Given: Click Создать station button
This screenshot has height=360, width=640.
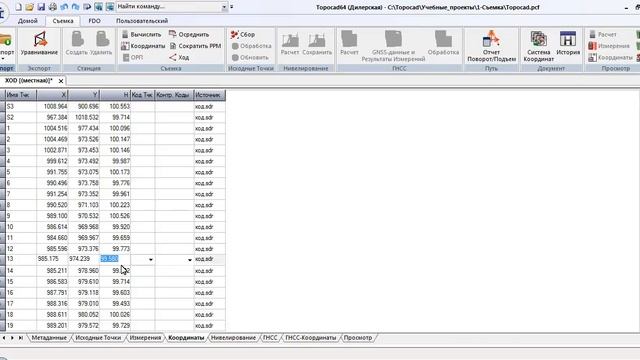Looking at the screenshot, I should pyautogui.click(x=77, y=43).
